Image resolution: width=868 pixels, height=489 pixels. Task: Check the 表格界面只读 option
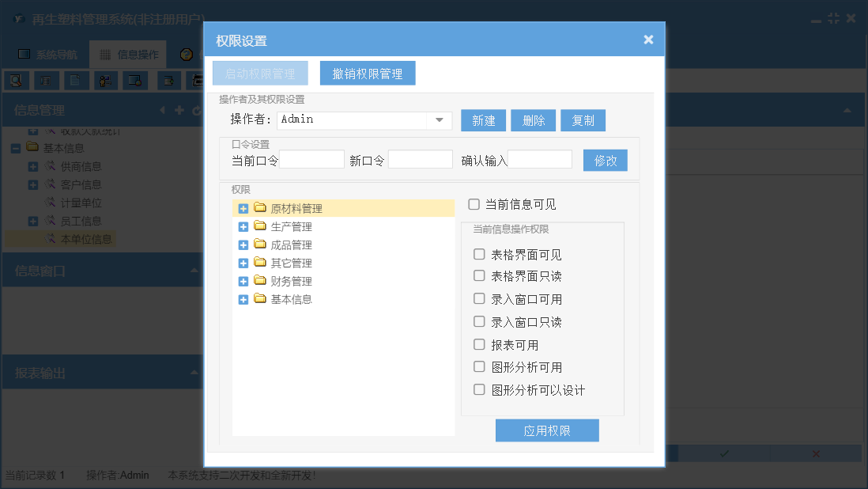(x=479, y=276)
